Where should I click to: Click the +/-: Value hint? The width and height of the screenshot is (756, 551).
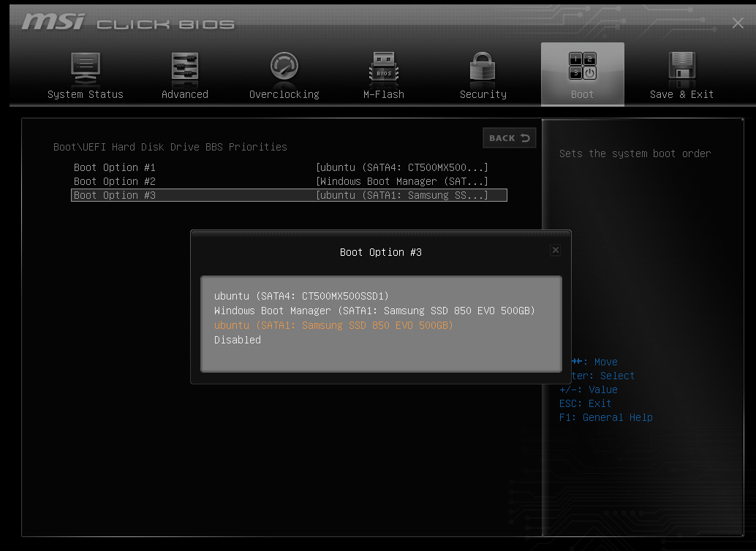pyautogui.click(x=589, y=389)
